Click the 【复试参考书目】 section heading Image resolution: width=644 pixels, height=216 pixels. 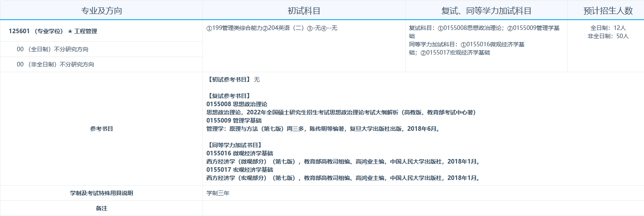click(x=229, y=96)
